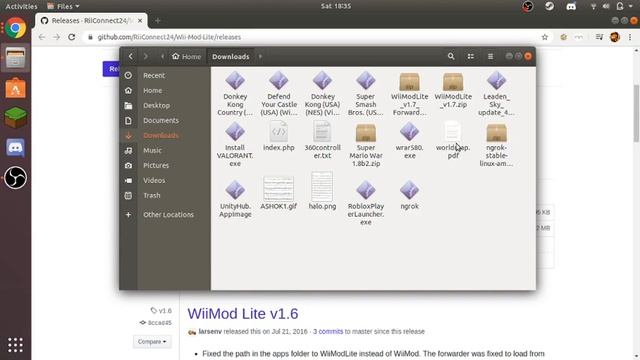This screenshot has height=360, width=640.
Task: Open Steam tray icon in top bar
Action: [549, 6]
